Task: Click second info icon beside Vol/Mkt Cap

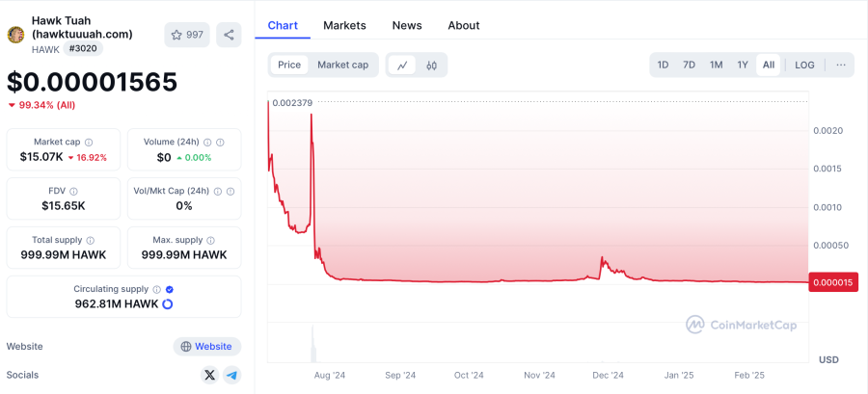Action: (x=231, y=191)
